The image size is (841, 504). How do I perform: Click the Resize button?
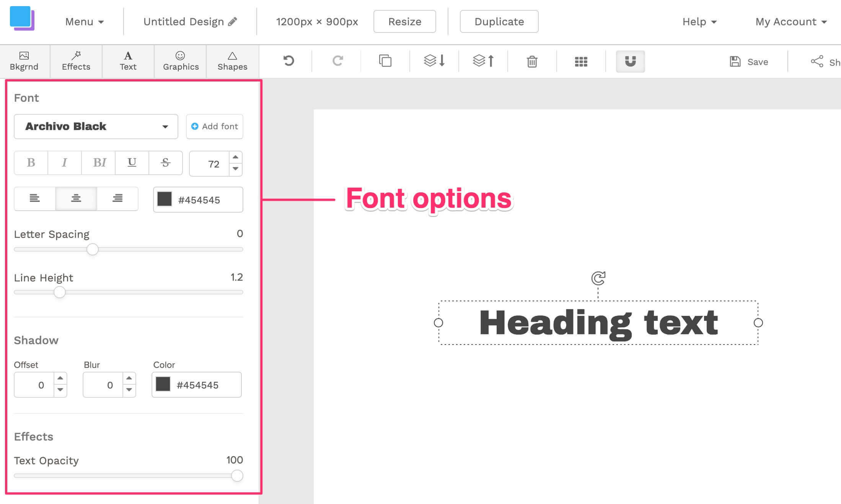(x=404, y=22)
